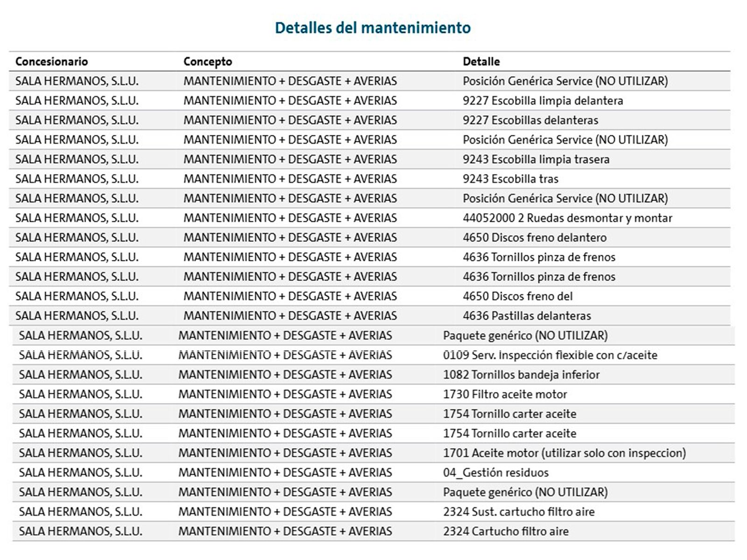Select the cell reading exactly "9243 Escobilla tras"
The height and width of the screenshot is (560, 747).
(x=510, y=179)
